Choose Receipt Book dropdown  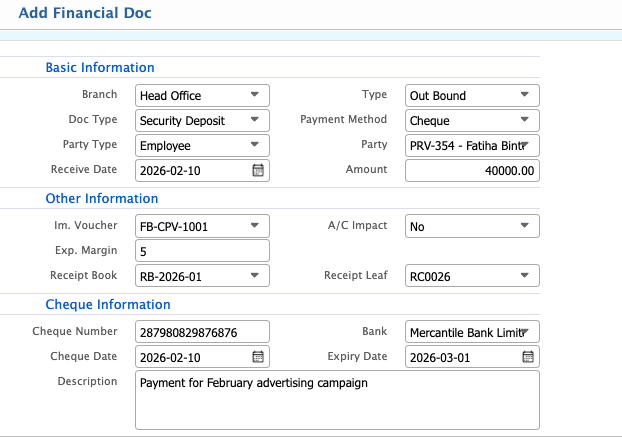(202, 276)
